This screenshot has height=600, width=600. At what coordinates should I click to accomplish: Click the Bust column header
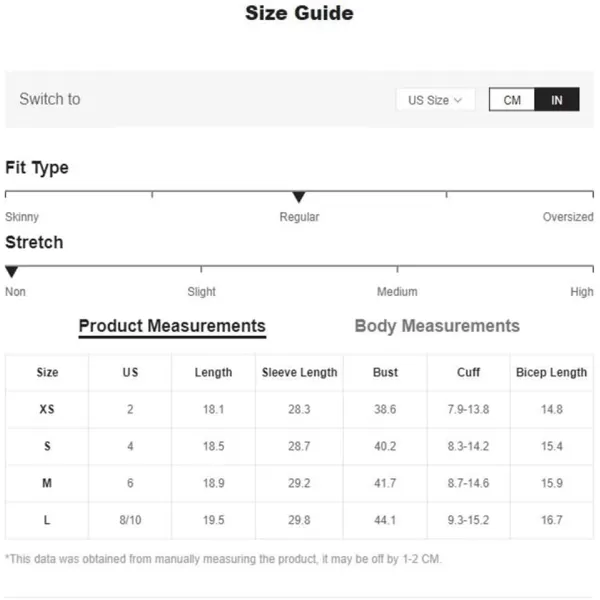tap(385, 372)
